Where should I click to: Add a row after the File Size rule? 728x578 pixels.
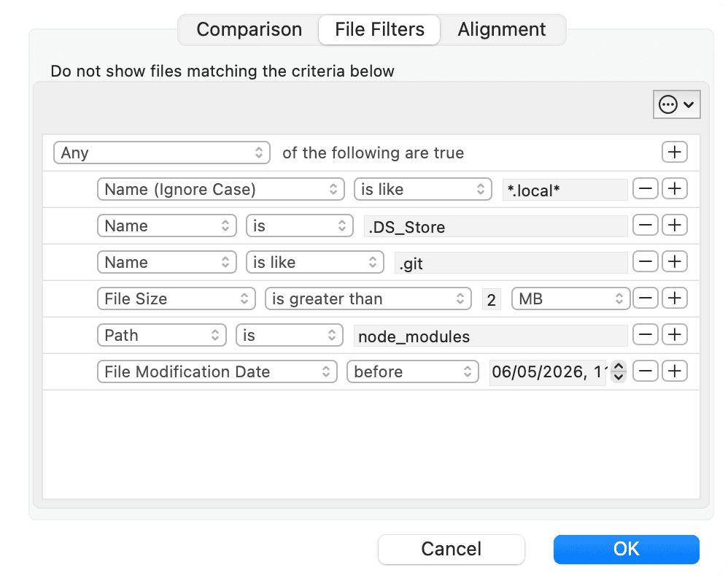point(674,298)
